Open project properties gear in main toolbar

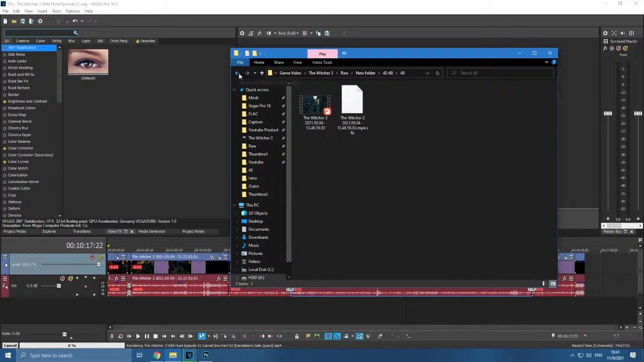point(40,21)
